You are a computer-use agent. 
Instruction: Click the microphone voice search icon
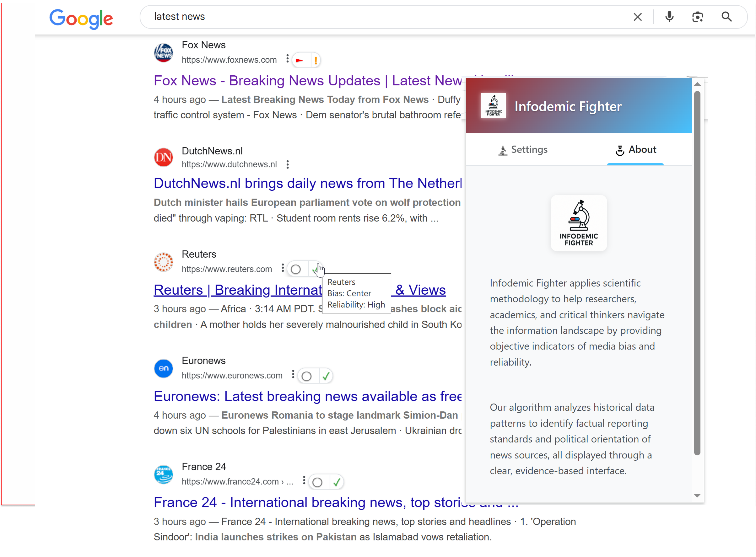click(669, 17)
